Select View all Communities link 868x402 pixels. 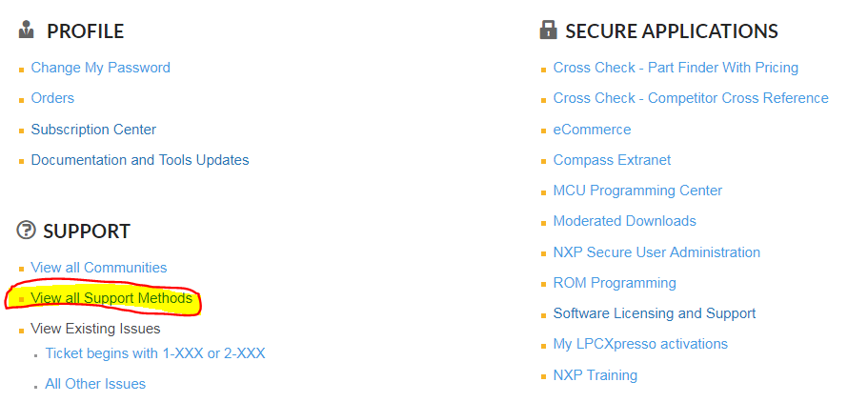(99, 268)
